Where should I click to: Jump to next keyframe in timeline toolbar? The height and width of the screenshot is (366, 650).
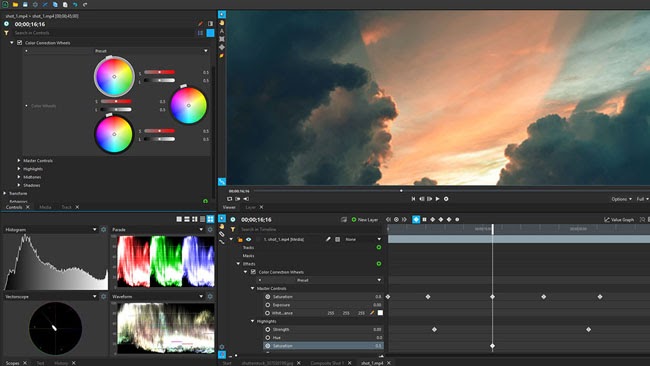pyautogui.click(x=405, y=220)
